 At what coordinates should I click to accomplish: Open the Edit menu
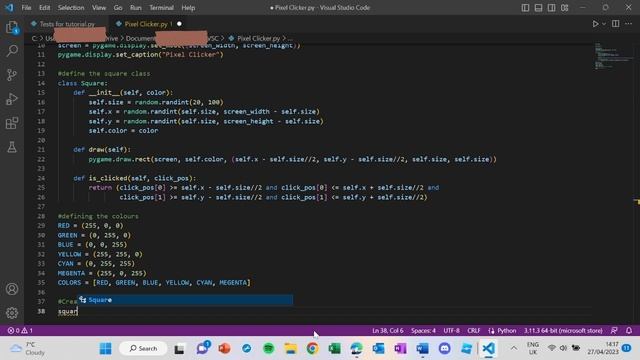pos(44,8)
